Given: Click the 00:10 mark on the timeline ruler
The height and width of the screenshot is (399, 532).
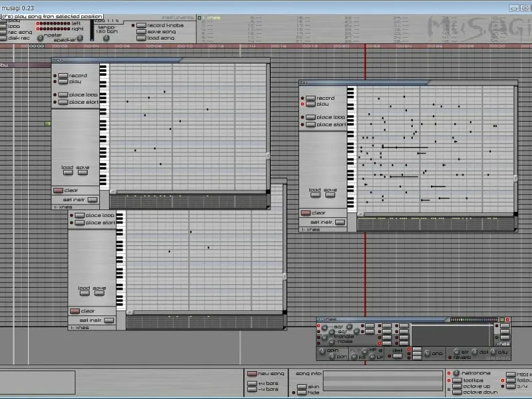Looking at the screenshot, I should coord(185,46).
